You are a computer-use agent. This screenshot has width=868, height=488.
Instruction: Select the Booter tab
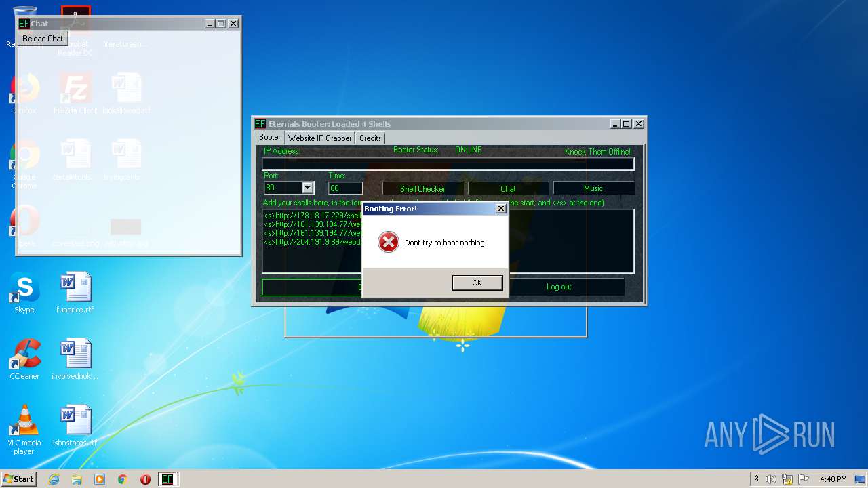click(x=270, y=137)
